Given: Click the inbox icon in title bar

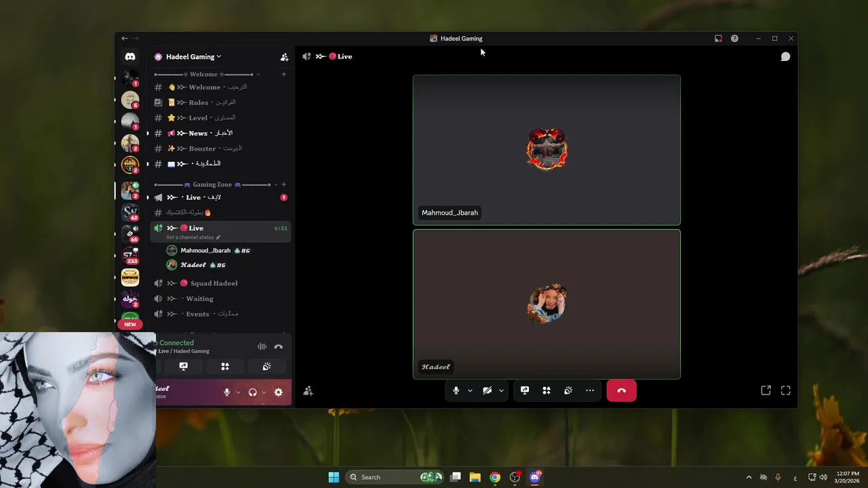Looking at the screenshot, I should (718, 39).
